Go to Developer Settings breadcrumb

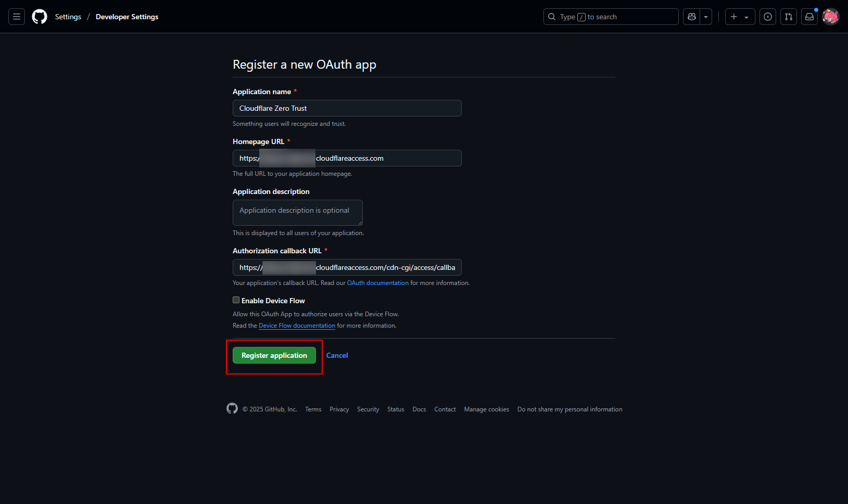pos(127,17)
